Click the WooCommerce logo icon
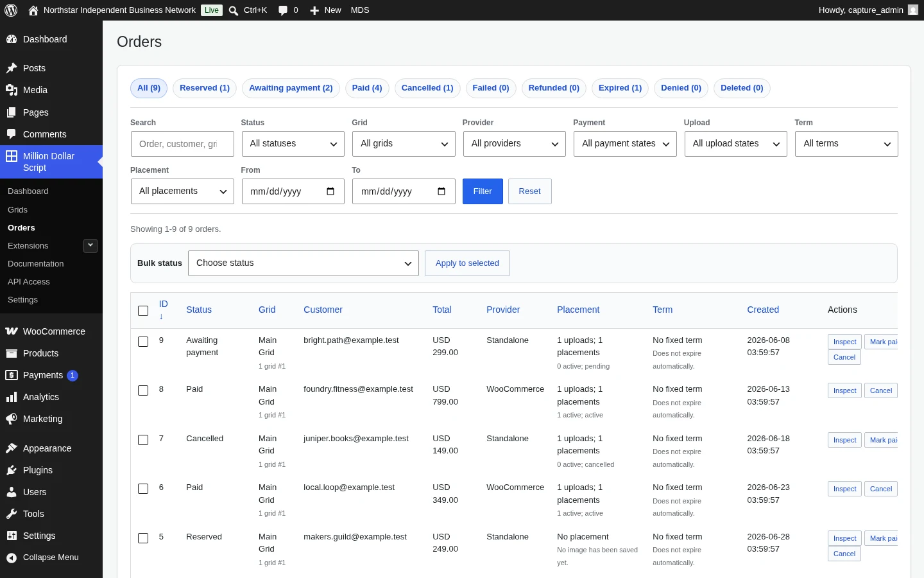924x578 pixels. [12, 331]
